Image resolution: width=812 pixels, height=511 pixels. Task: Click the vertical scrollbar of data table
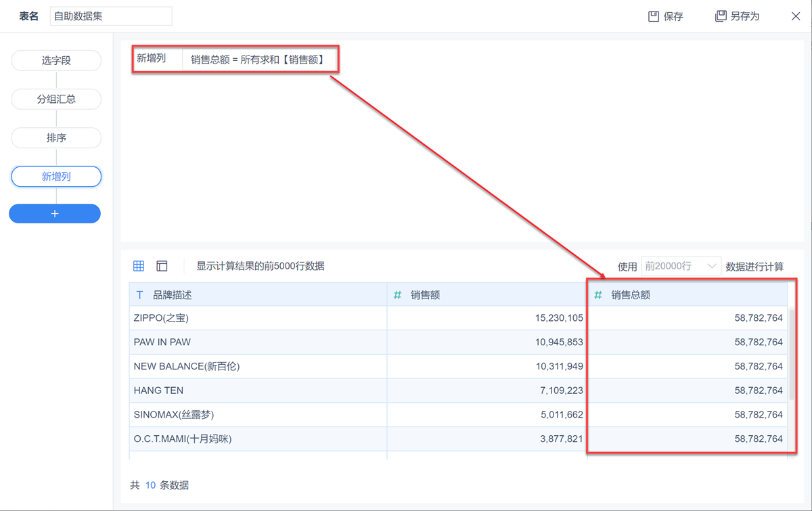click(791, 354)
